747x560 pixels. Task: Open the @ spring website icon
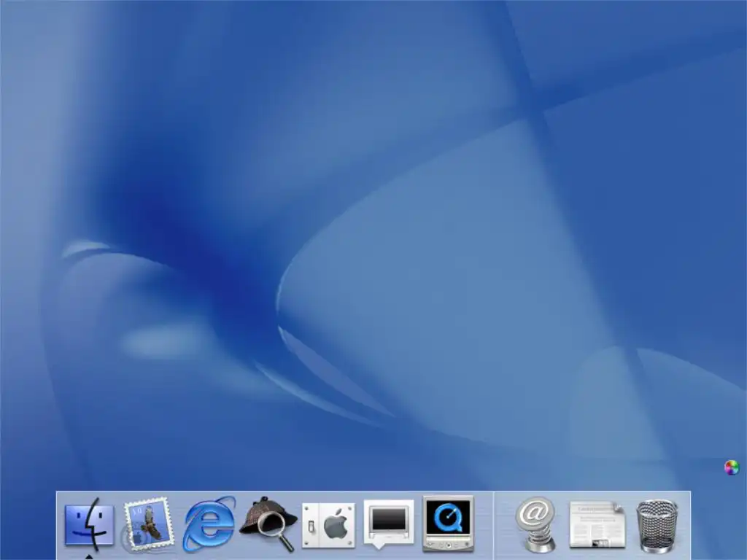[x=536, y=525]
